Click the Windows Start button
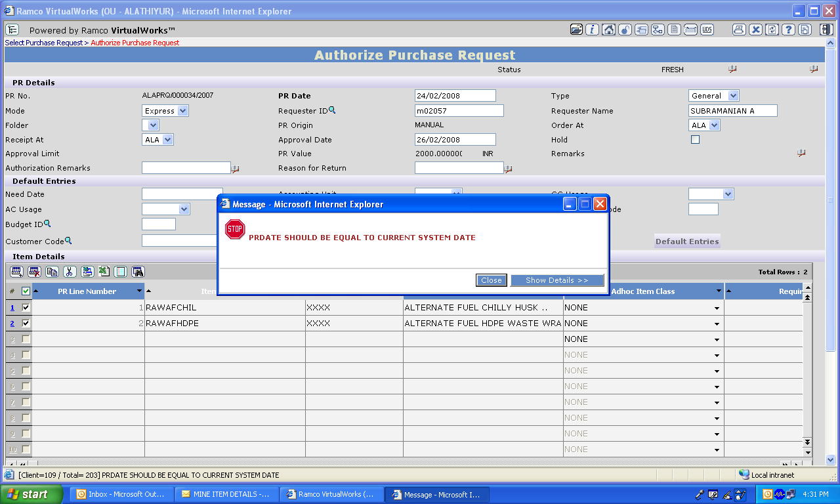 (x=31, y=494)
